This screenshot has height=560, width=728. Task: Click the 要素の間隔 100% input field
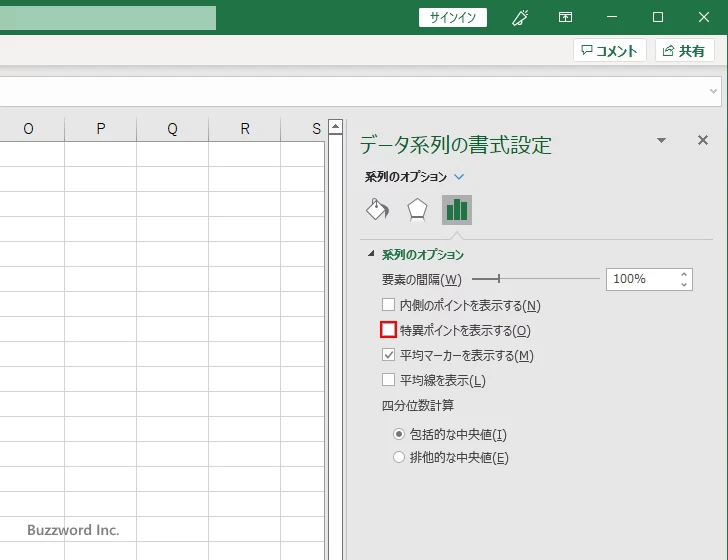[x=643, y=279]
